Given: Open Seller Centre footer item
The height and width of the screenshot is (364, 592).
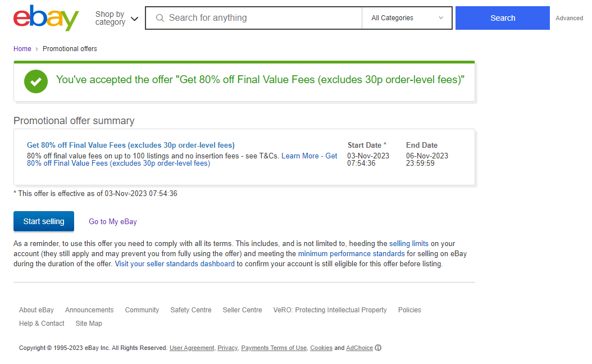Looking at the screenshot, I should tap(243, 310).
